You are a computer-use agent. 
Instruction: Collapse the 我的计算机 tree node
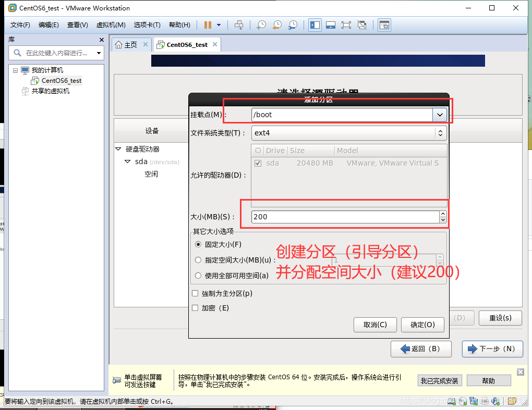(x=15, y=70)
